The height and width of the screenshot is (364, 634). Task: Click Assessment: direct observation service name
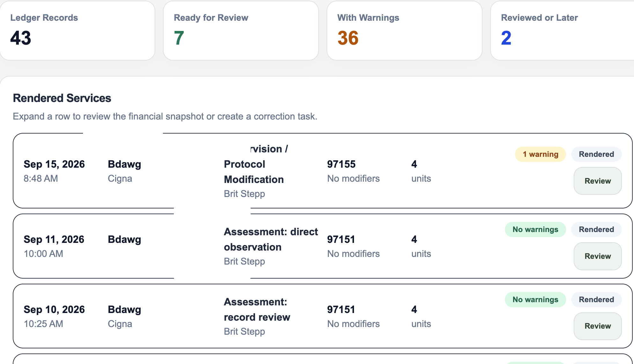click(271, 239)
